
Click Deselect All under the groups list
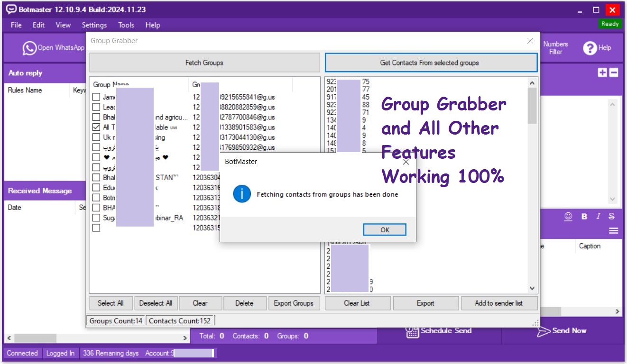click(156, 303)
